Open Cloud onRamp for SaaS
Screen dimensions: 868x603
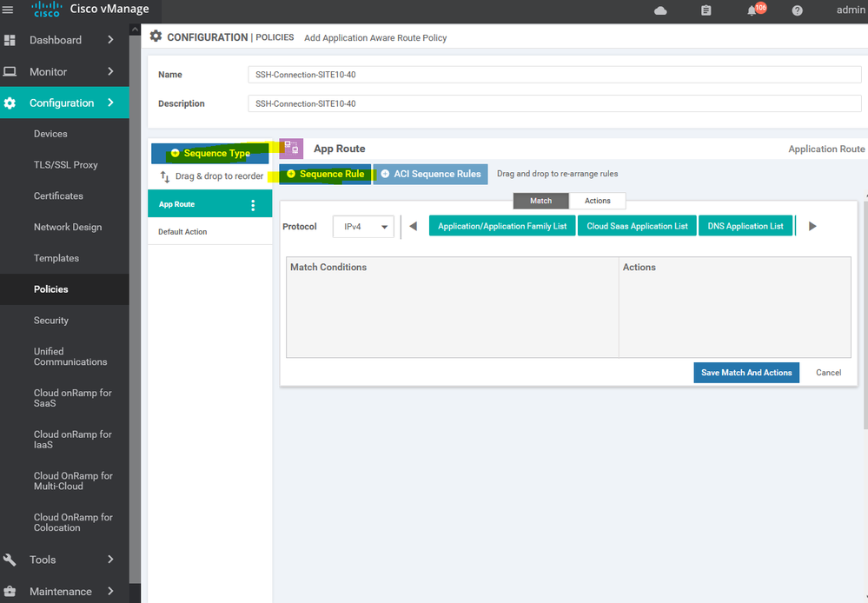coord(72,398)
